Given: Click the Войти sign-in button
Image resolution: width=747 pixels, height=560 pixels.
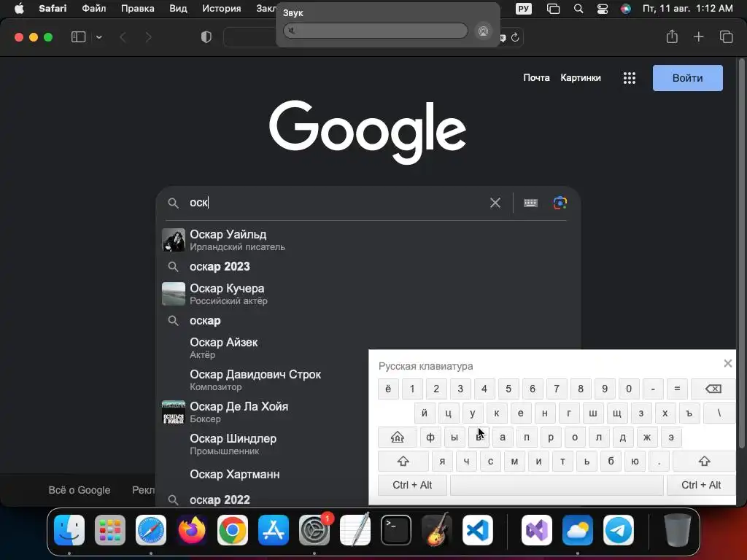Looking at the screenshot, I should (687, 78).
